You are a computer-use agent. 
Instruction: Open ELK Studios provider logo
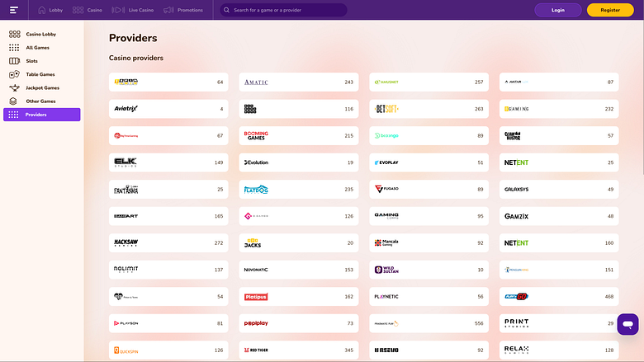(x=125, y=162)
